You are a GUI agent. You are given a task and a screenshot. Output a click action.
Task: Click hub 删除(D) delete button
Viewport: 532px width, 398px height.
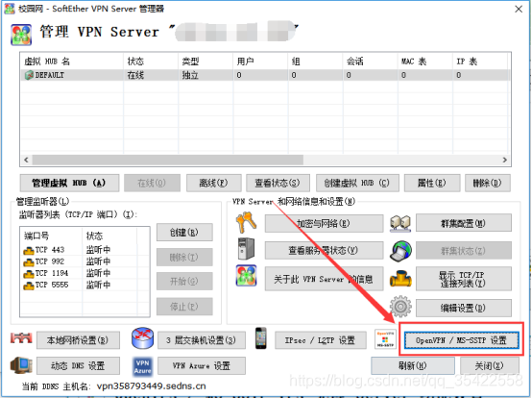(x=488, y=183)
